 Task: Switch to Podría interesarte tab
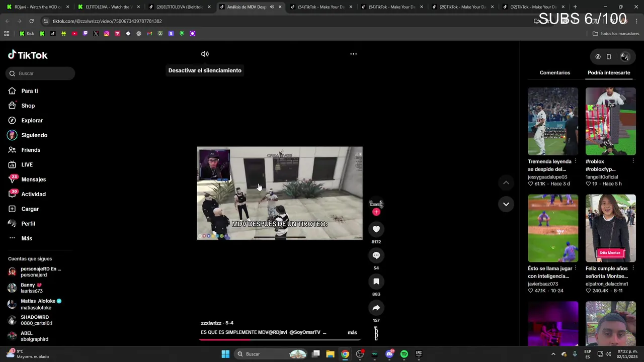click(609, 73)
